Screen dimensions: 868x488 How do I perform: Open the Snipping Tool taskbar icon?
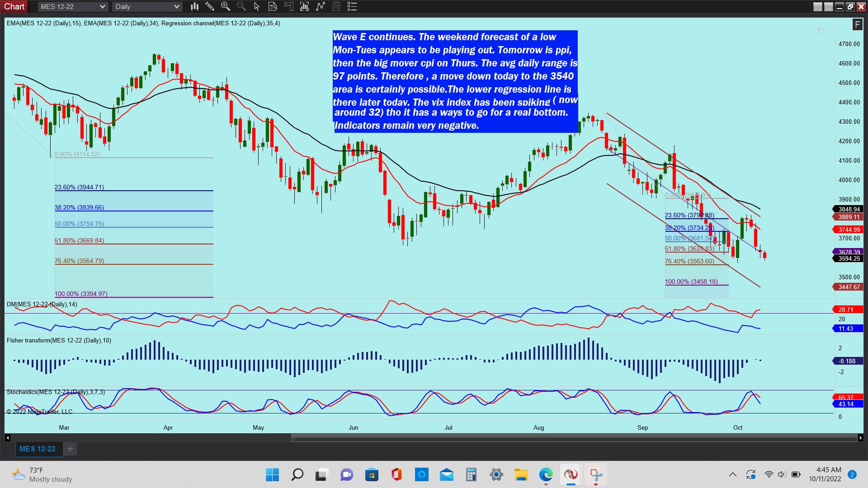(596, 474)
